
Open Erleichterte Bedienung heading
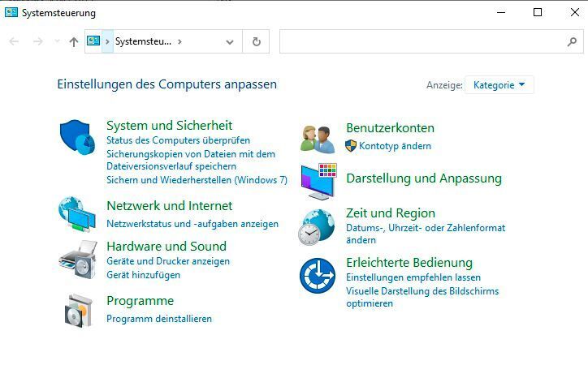(409, 263)
